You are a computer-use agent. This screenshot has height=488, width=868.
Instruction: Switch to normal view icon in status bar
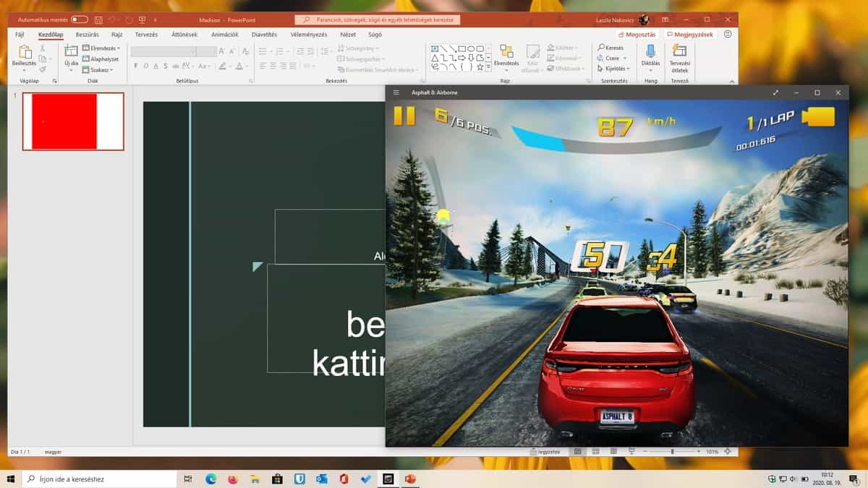click(x=577, y=451)
